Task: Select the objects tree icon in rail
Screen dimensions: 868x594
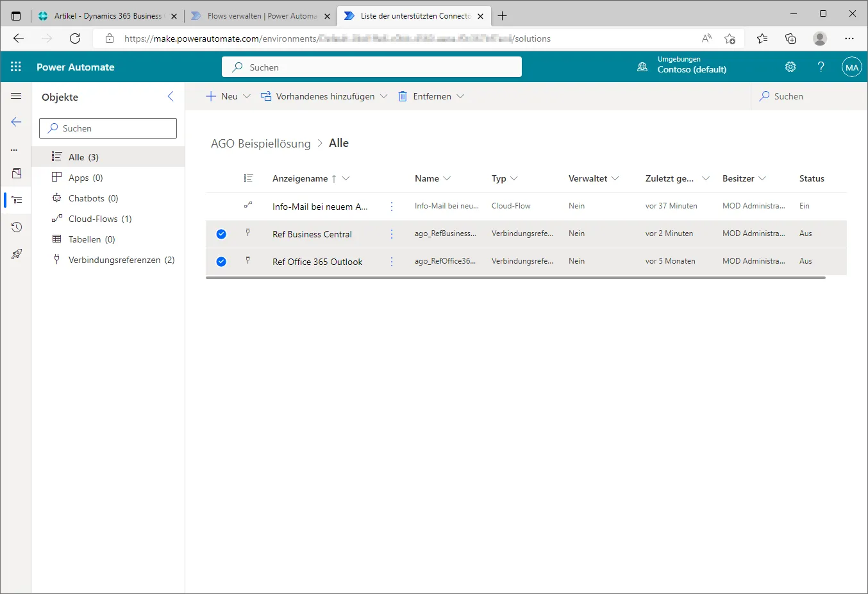Action: pos(17,200)
